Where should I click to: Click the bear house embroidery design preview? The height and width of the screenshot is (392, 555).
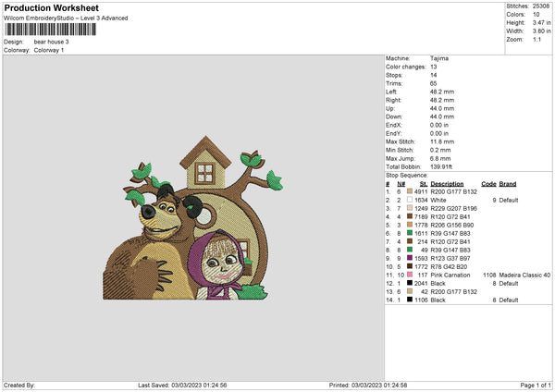click(193, 218)
